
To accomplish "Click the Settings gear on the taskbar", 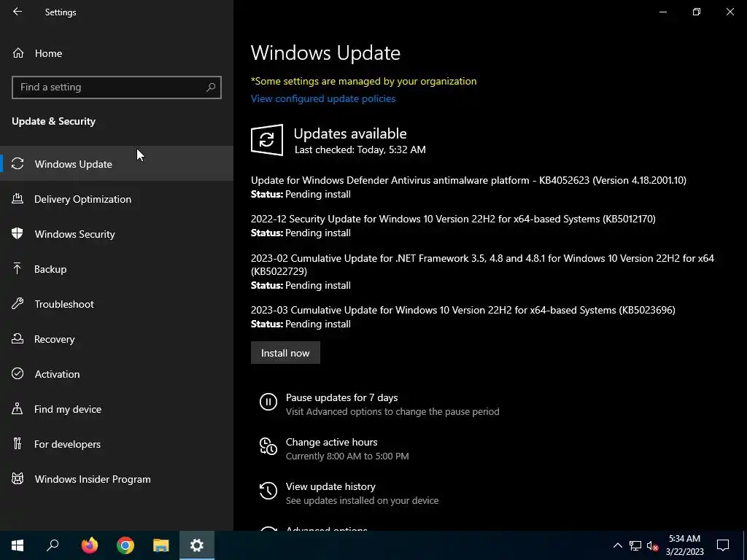I will (x=197, y=545).
